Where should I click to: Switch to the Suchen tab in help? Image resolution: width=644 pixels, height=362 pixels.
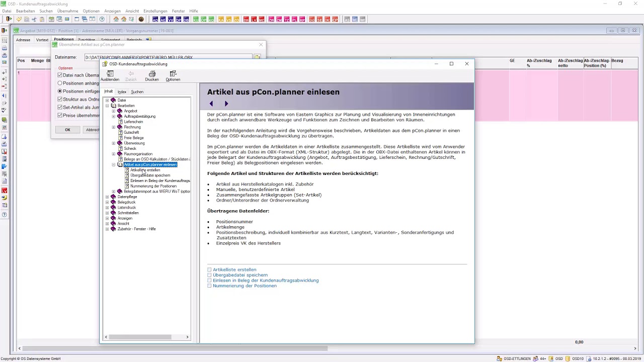[x=137, y=92]
